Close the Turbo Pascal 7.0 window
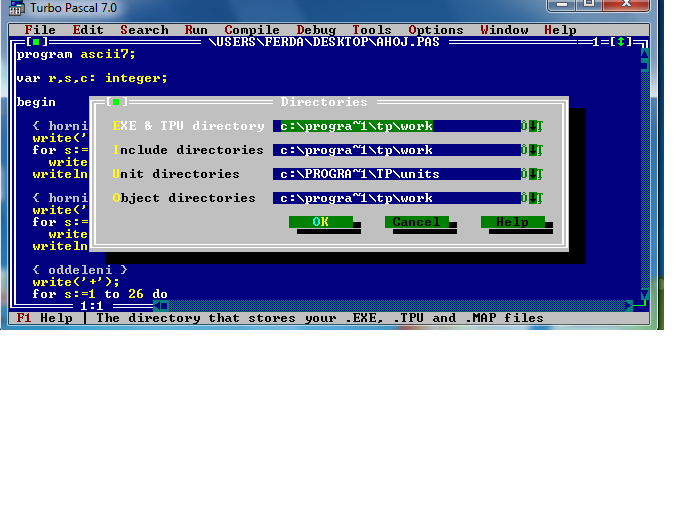This screenshot has width=691, height=518. click(627, 4)
